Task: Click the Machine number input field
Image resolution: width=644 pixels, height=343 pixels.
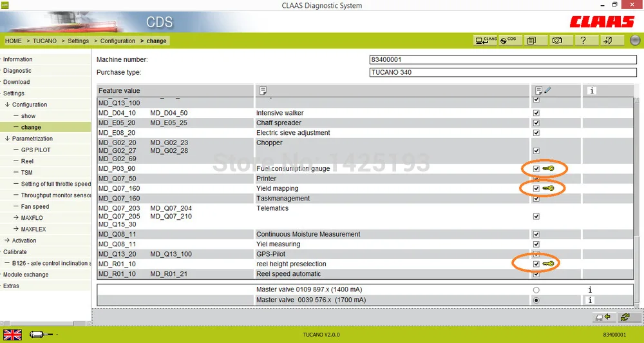Action: pyautogui.click(x=503, y=59)
